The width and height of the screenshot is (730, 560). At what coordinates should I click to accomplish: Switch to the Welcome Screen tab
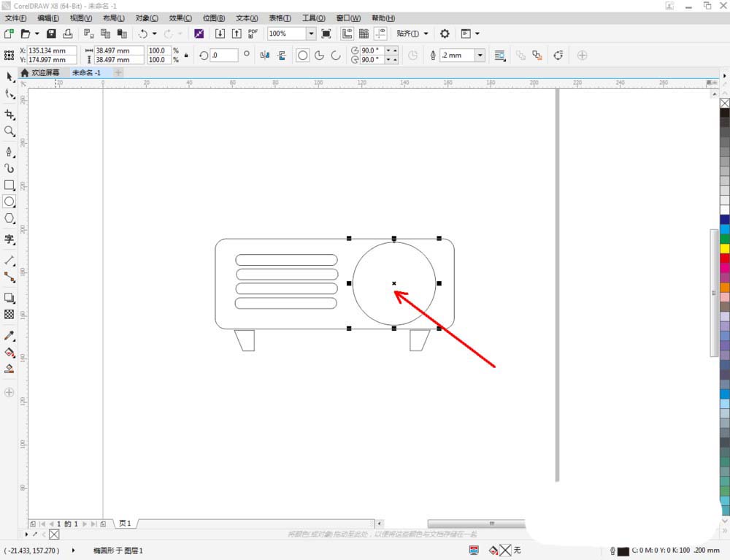[41, 72]
